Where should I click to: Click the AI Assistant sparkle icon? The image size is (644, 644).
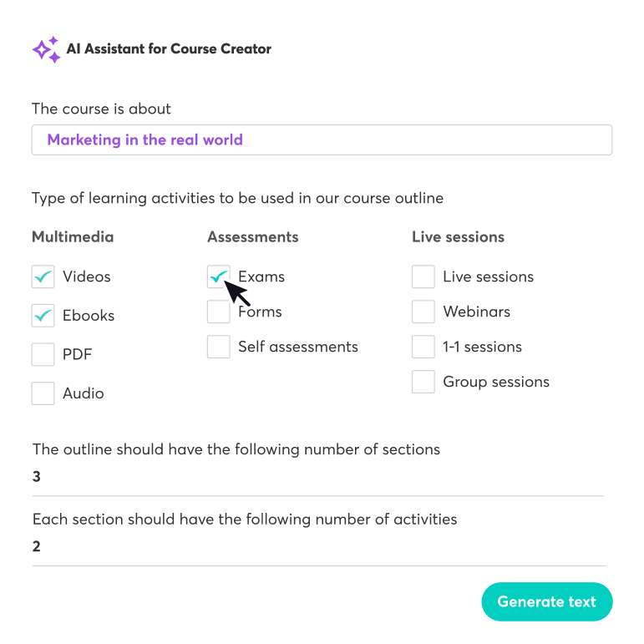[x=46, y=49]
